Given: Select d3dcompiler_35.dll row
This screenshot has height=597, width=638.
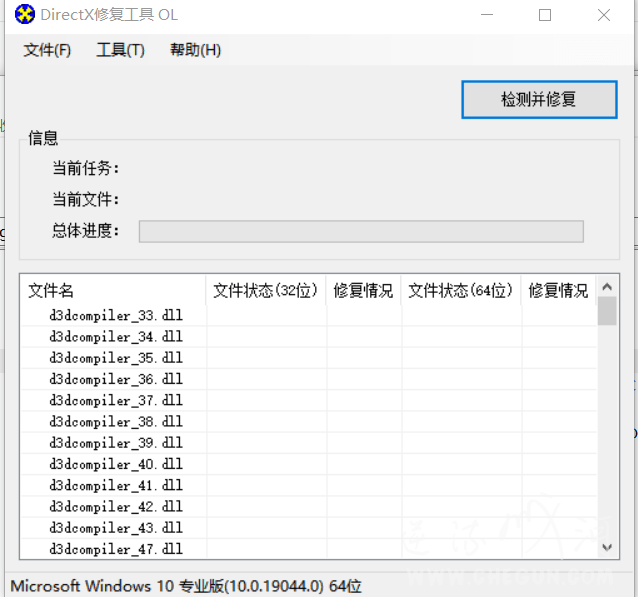Looking at the screenshot, I should tap(309, 358).
